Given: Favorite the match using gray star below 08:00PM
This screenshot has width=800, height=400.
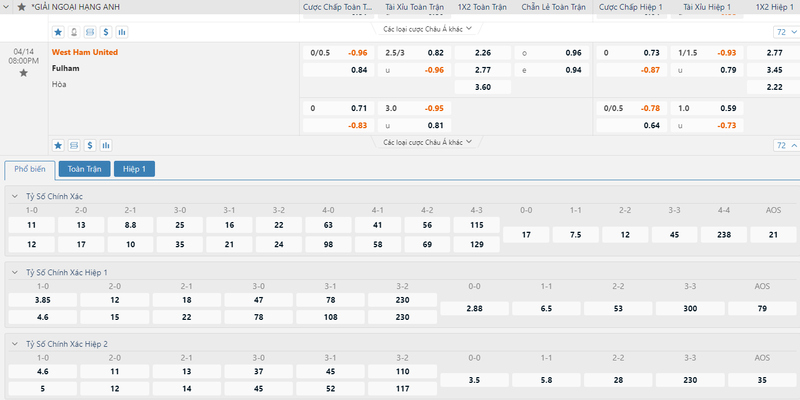Looking at the screenshot, I should pyautogui.click(x=23, y=73).
